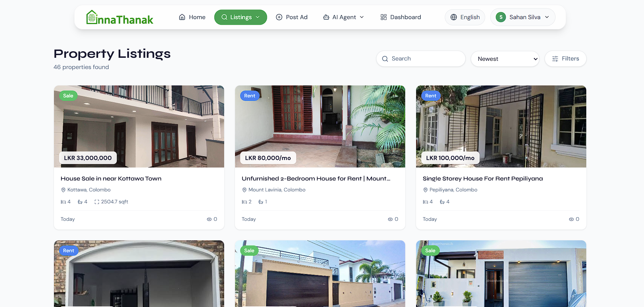Image resolution: width=644 pixels, height=307 pixels.
Task: Open second-row Rent listing with garage photo
Action: tap(139, 273)
